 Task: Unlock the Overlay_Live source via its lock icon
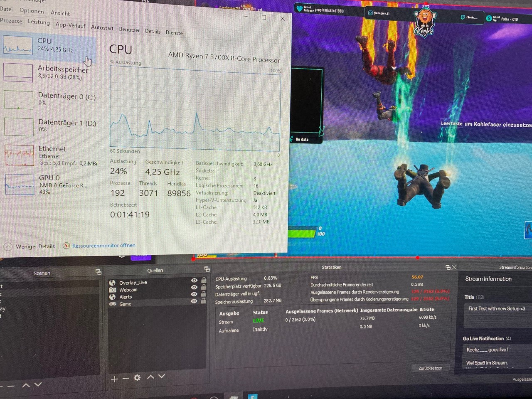click(204, 280)
